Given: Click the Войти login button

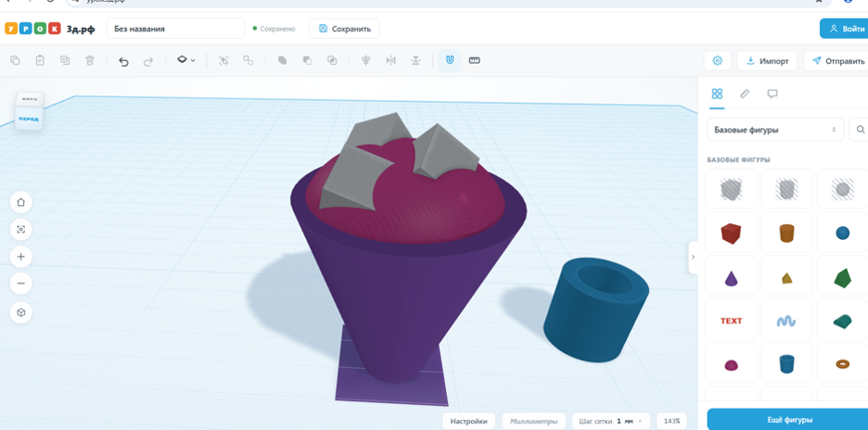Looking at the screenshot, I should click(844, 29).
